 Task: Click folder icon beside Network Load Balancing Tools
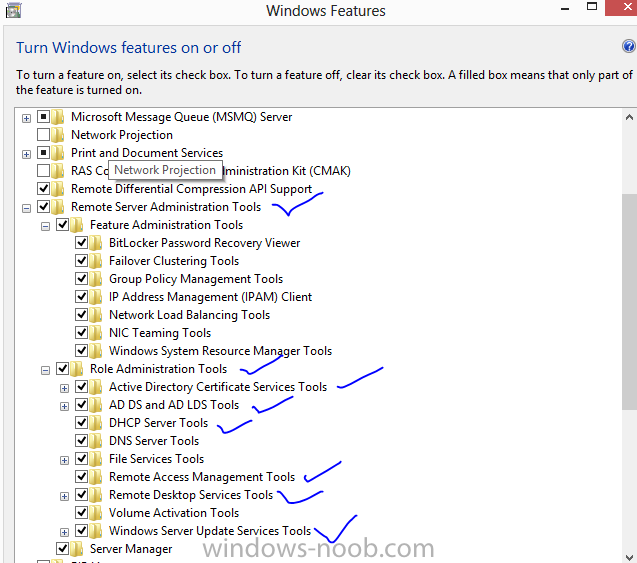(95, 315)
